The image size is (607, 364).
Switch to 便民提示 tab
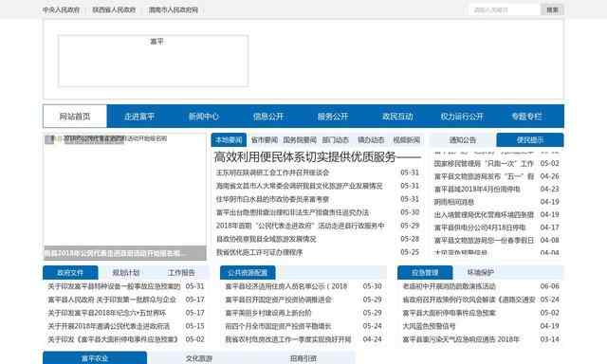coord(530,140)
